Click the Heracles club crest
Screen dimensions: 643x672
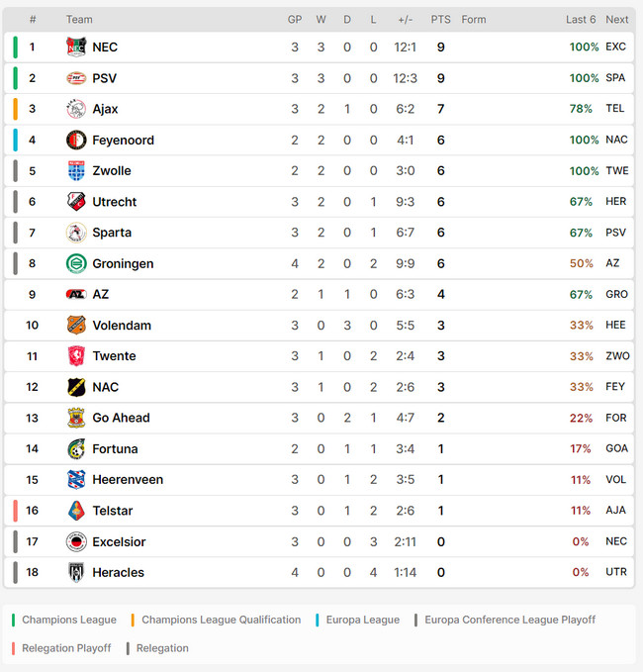click(x=76, y=572)
